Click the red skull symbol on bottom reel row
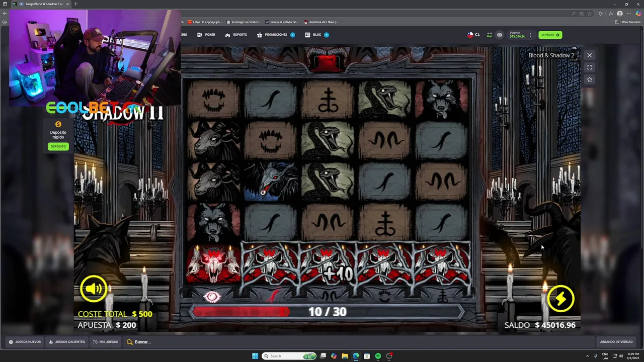The image size is (644, 362). [213, 264]
